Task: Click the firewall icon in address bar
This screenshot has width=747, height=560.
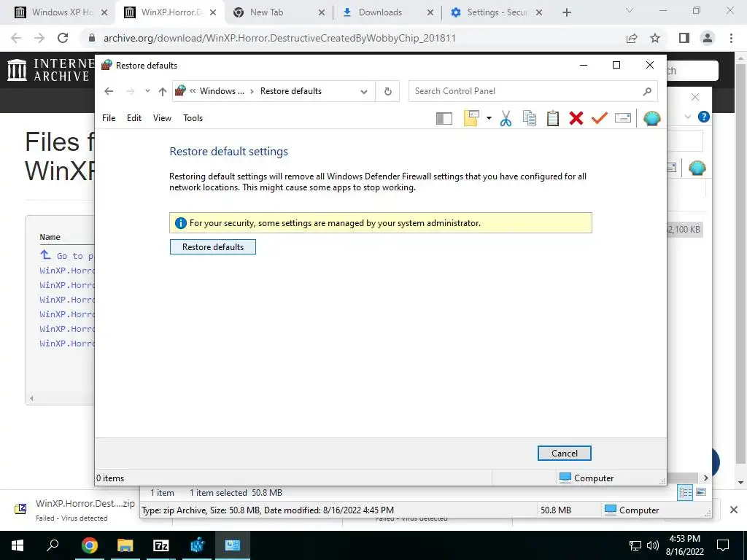Action: (x=180, y=90)
